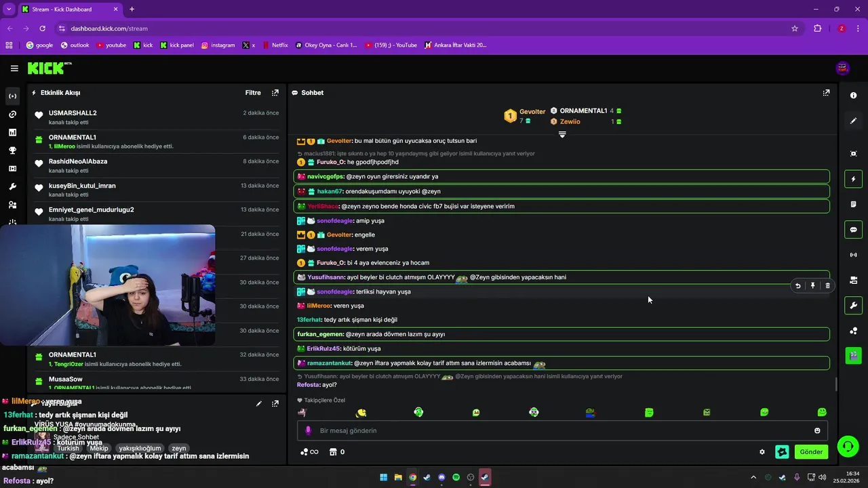Open the wrench icon in left sidebar
Image resolution: width=868 pixels, height=488 pixels.
pos(12,186)
